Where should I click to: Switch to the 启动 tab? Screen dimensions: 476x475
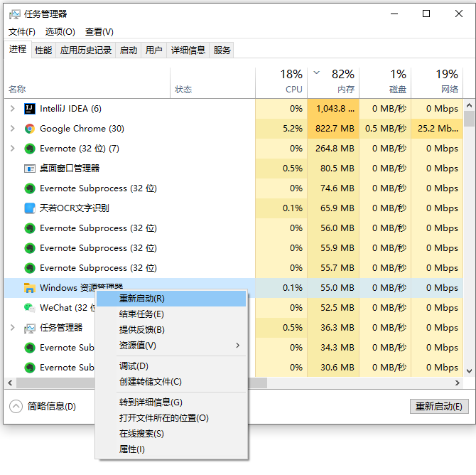click(x=129, y=50)
